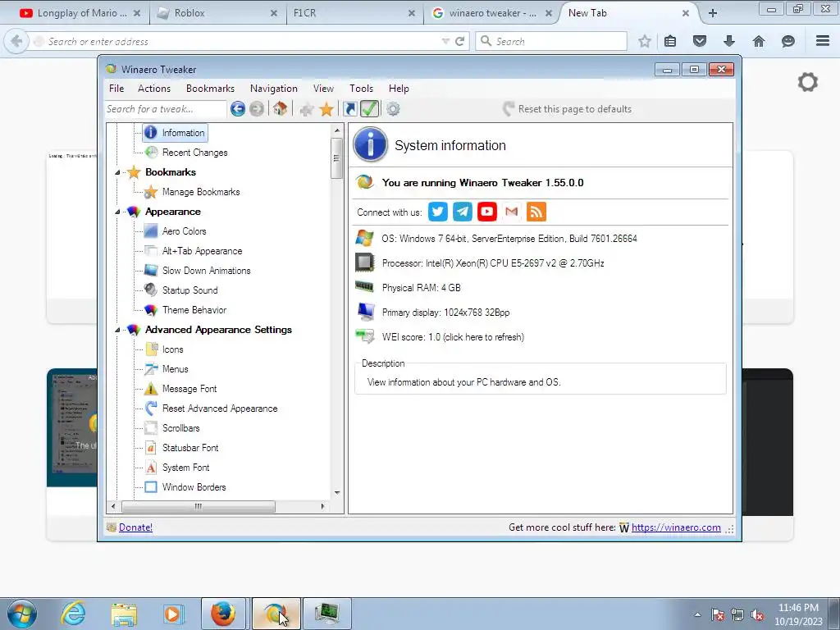Open the Help menu
The width and height of the screenshot is (840, 630).
click(x=399, y=89)
